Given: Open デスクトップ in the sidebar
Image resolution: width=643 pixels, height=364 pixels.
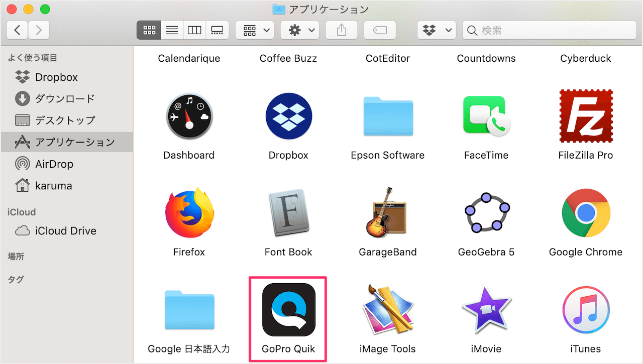Looking at the screenshot, I should tap(66, 120).
